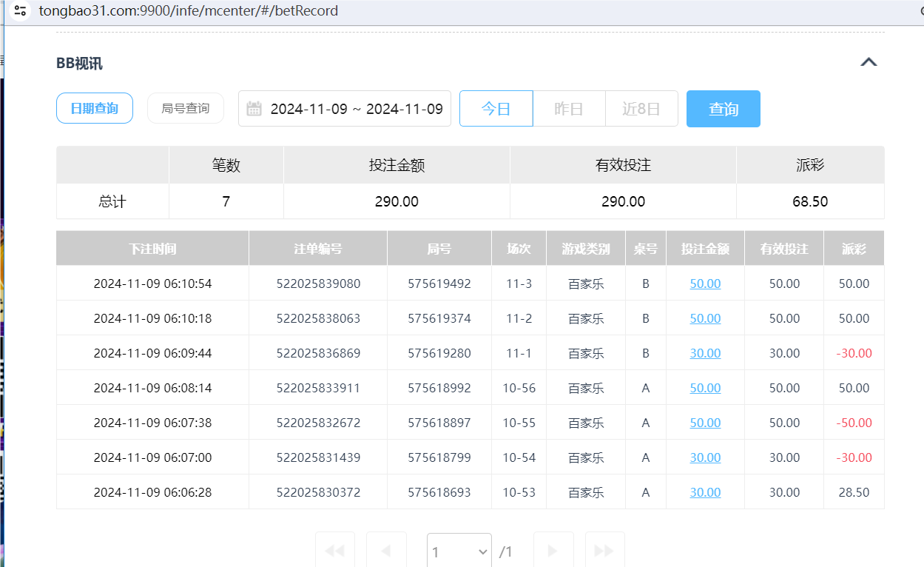Viewport: 924px width, 567px height.
Task: Open the 50.00 link for round 575618992
Action: (x=704, y=387)
